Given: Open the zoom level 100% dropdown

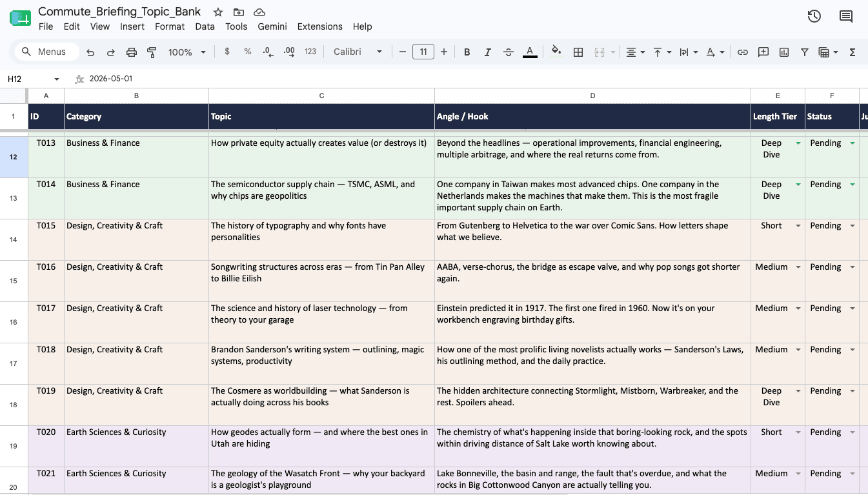Looking at the screenshot, I should 187,52.
